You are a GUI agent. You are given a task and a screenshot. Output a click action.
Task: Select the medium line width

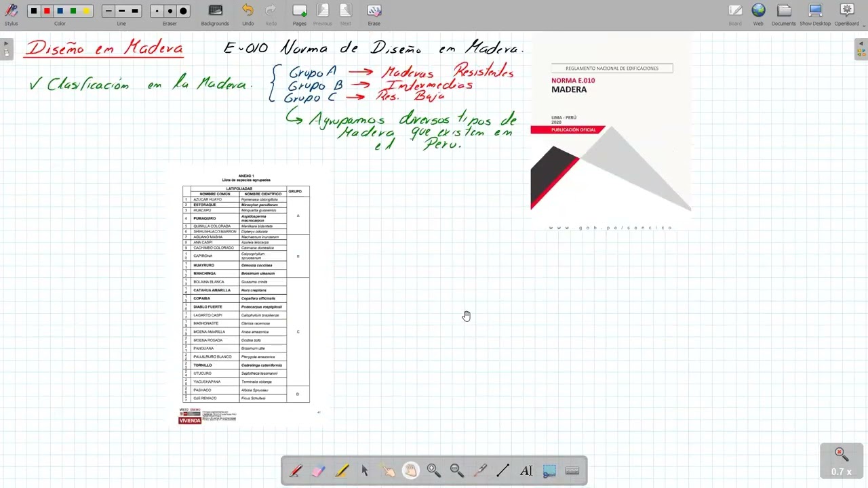(x=121, y=11)
